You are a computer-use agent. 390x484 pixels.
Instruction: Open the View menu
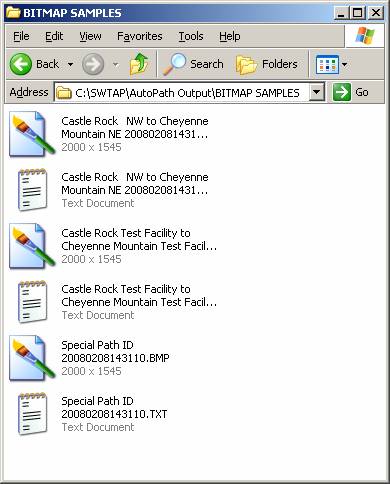click(90, 36)
